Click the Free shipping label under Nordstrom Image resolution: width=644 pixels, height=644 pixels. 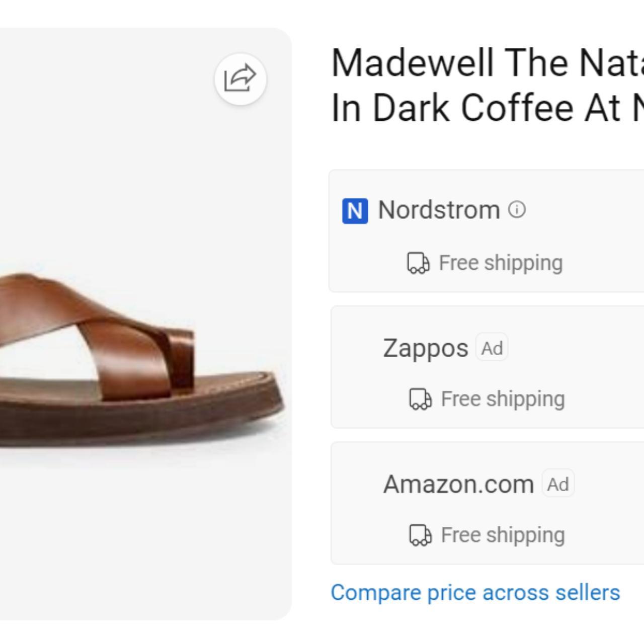click(x=500, y=262)
